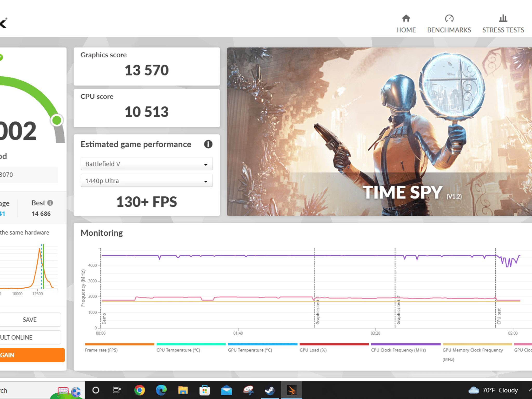
Task: Toggle the GPU Load (%) legend
Action: [x=334, y=348]
